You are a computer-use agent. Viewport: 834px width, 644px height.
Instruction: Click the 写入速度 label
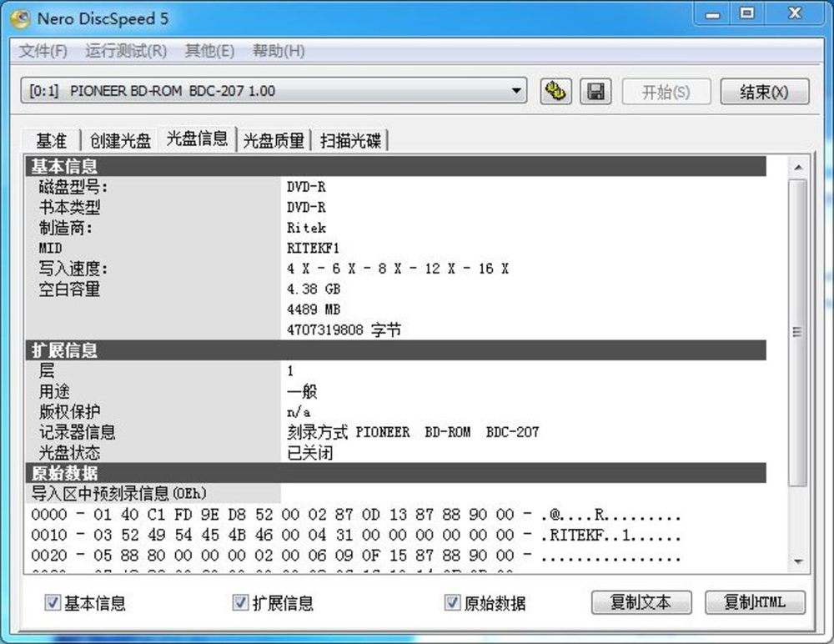(73, 269)
